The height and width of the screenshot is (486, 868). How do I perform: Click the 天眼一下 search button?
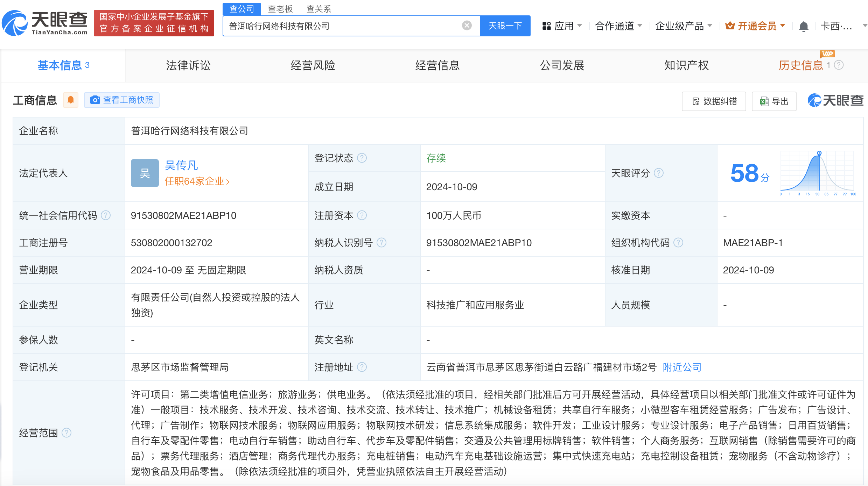click(505, 26)
